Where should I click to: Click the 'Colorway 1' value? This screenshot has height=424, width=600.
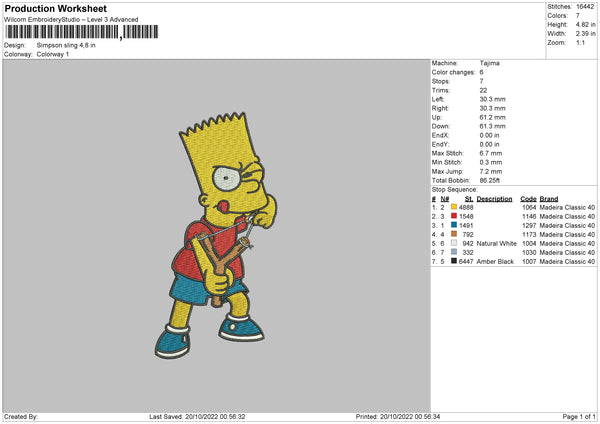pos(53,54)
